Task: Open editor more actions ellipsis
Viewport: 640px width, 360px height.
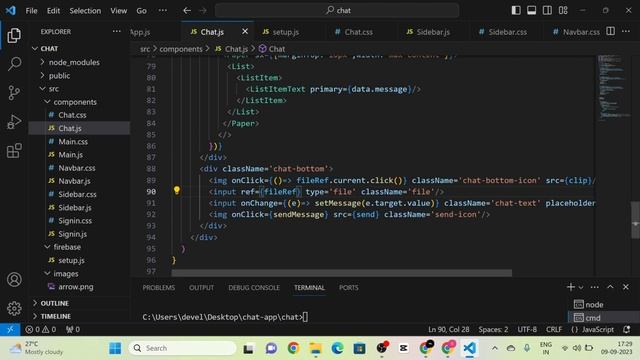Action: point(626,31)
